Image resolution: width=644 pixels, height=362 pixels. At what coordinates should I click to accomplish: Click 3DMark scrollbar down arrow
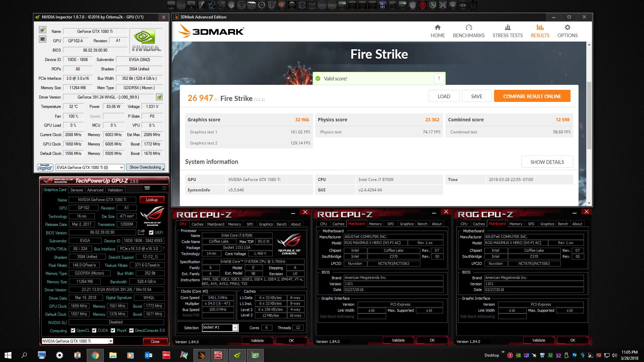coord(589,203)
